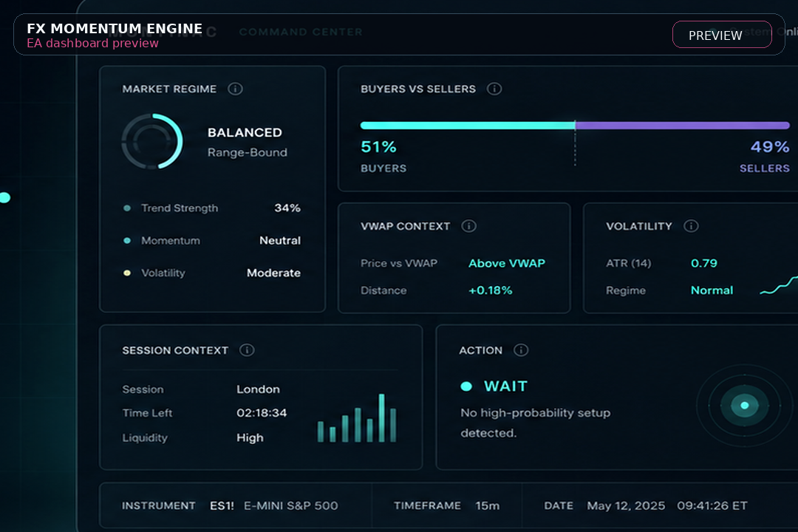This screenshot has height=532, width=798.
Task: Click the E-MINI S&P 500 name
Action: coord(290,505)
